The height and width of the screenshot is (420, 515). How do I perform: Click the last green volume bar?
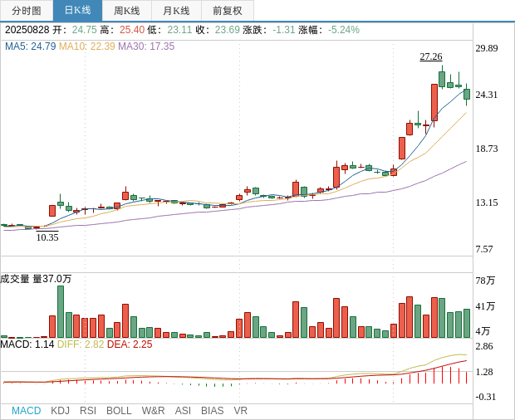(467, 324)
